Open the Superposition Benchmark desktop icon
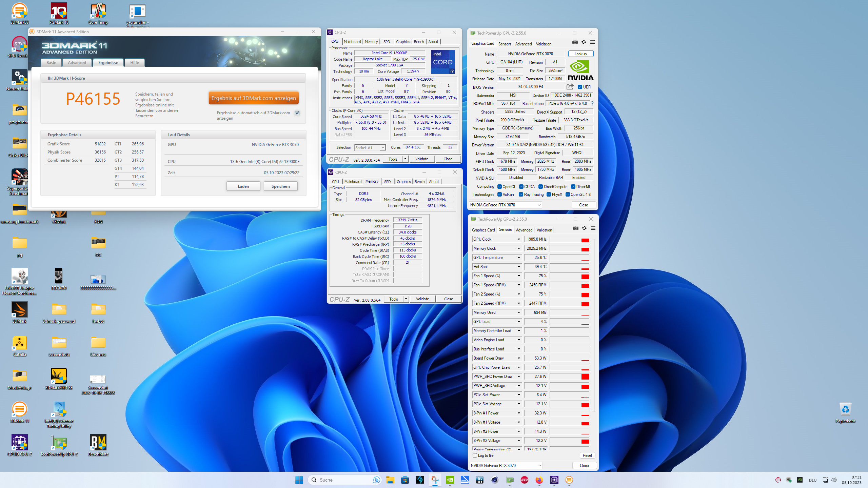This screenshot has height=488, width=868. (x=19, y=182)
